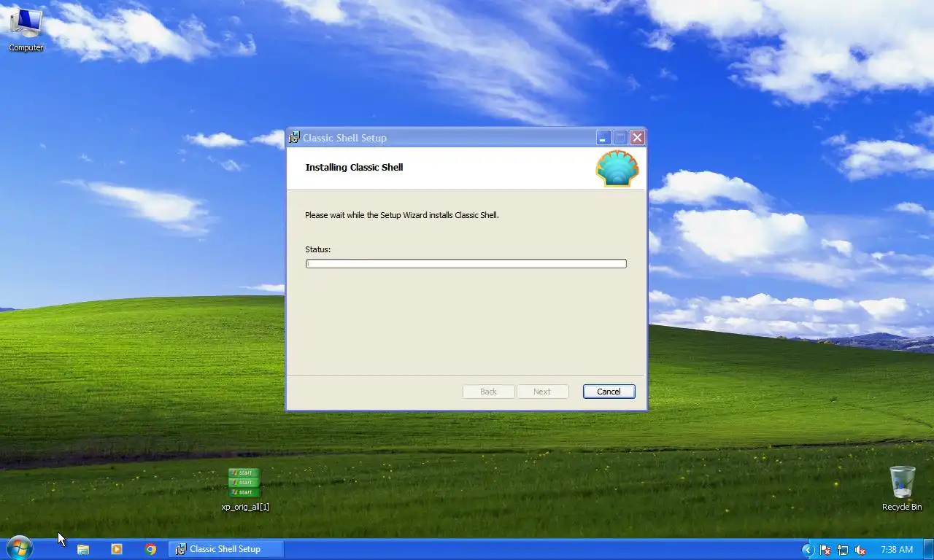Click the 7:38 AM taskbar clock
The image size is (934, 560).
point(897,550)
